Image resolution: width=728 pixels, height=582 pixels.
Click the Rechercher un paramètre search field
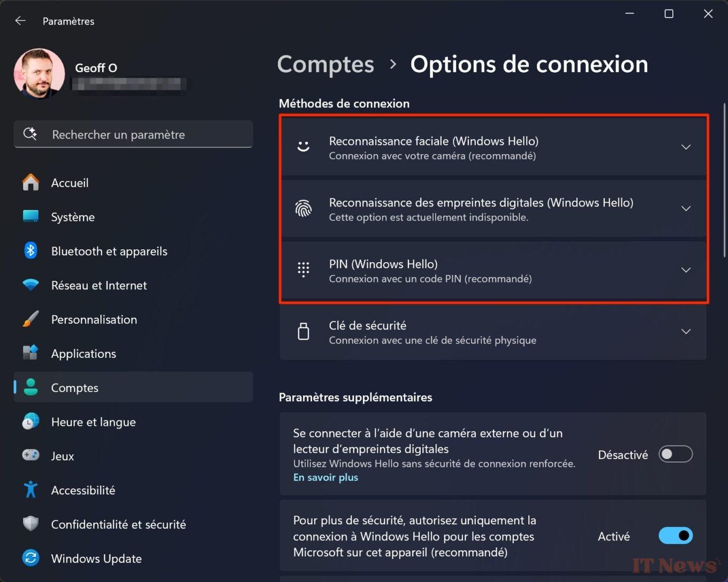[133, 134]
